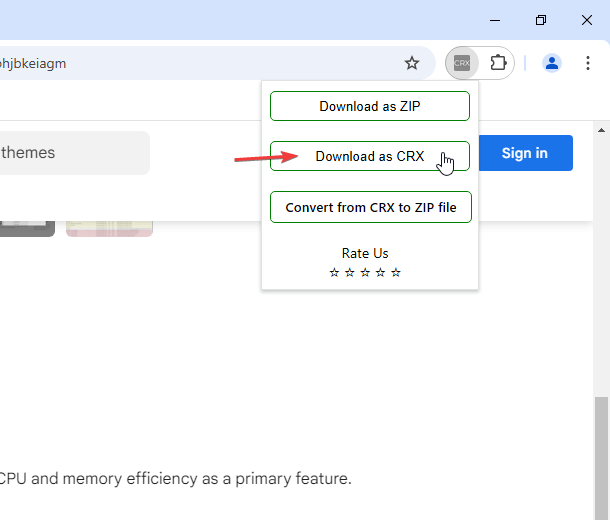Focus the search themes input field

[70, 153]
